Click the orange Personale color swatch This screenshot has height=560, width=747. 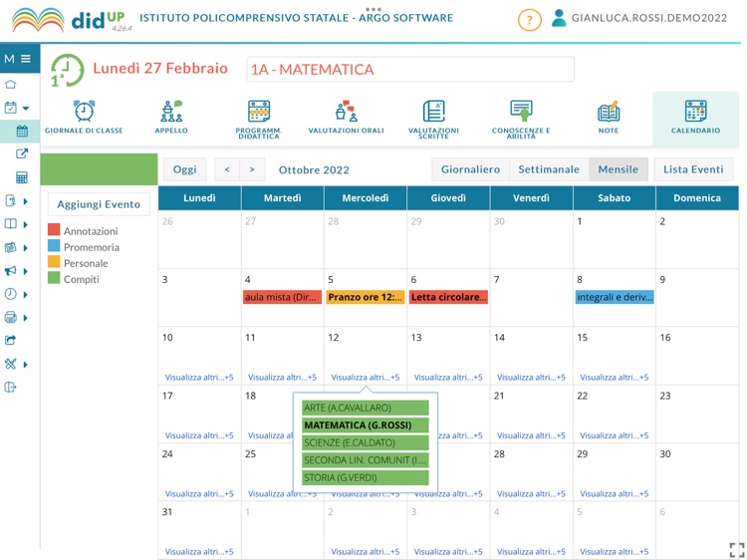click(54, 262)
